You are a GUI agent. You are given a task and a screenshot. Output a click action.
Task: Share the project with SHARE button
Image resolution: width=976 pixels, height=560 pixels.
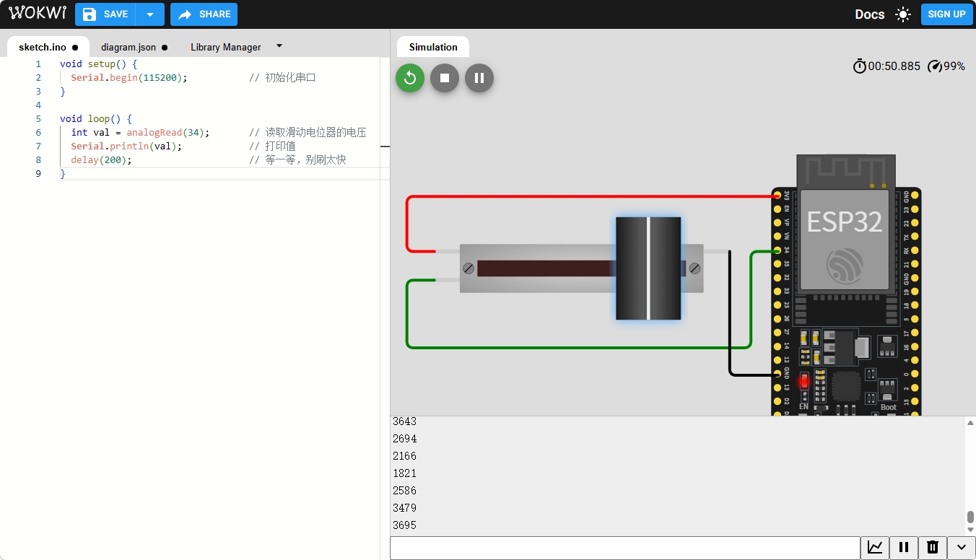point(204,14)
